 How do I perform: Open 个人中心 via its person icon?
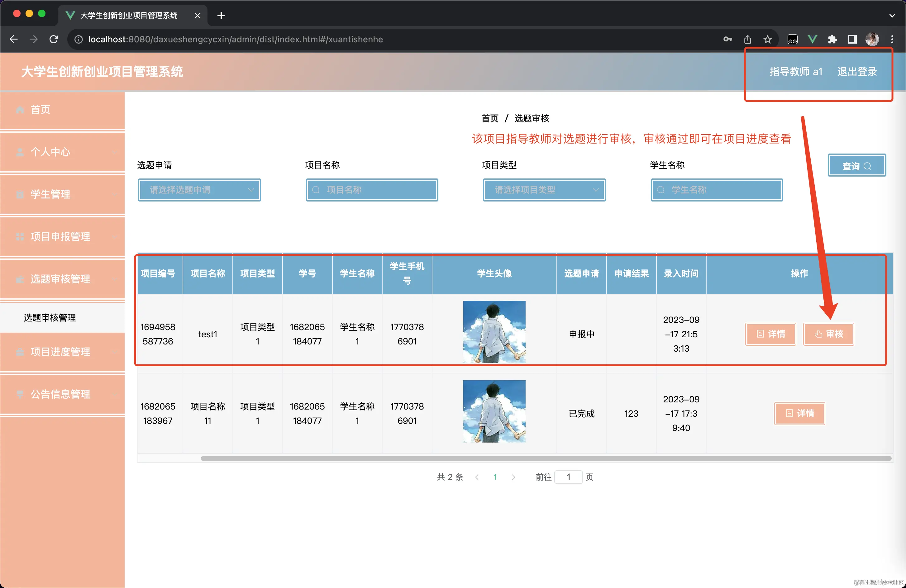click(20, 152)
